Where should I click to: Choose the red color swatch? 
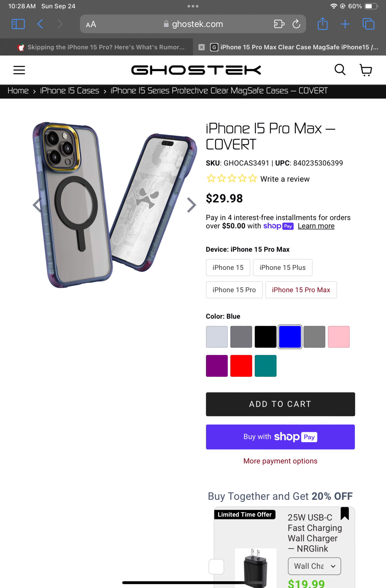click(241, 366)
